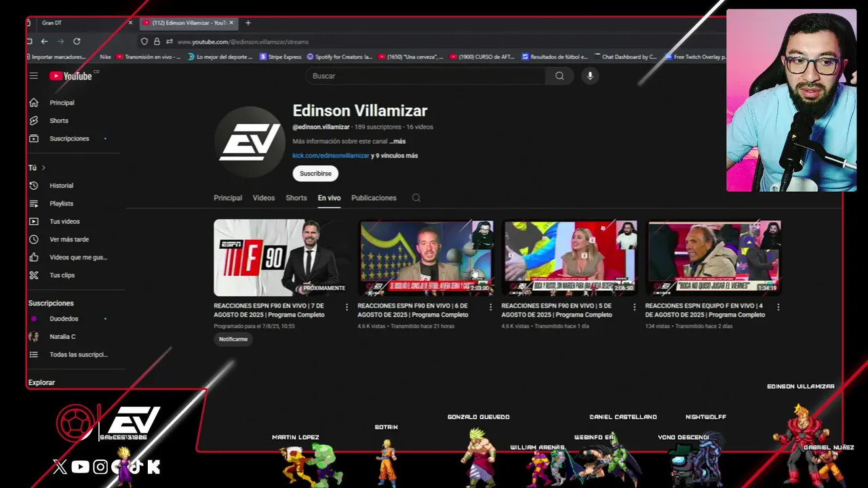Viewport: 868px width, 488px height.
Task: Click the search magnifier button
Action: (x=559, y=76)
